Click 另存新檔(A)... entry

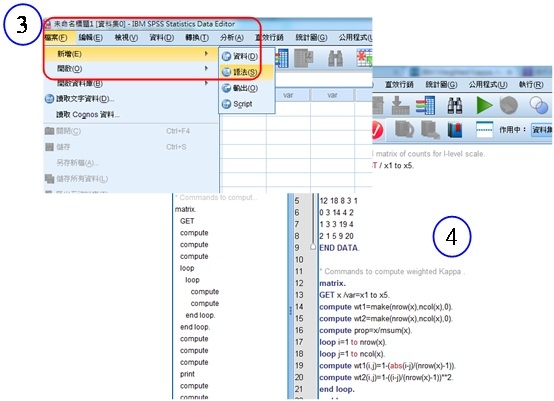click(x=77, y=163)
